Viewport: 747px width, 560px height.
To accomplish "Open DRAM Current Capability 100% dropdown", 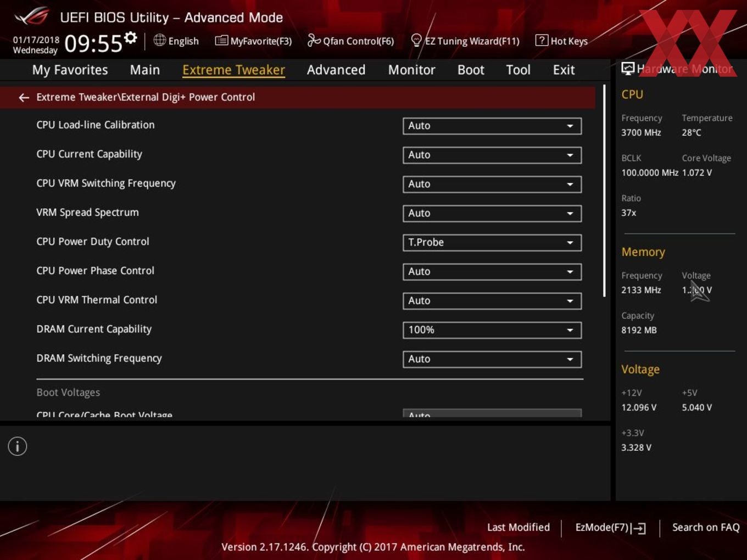I will click(492, 329).
